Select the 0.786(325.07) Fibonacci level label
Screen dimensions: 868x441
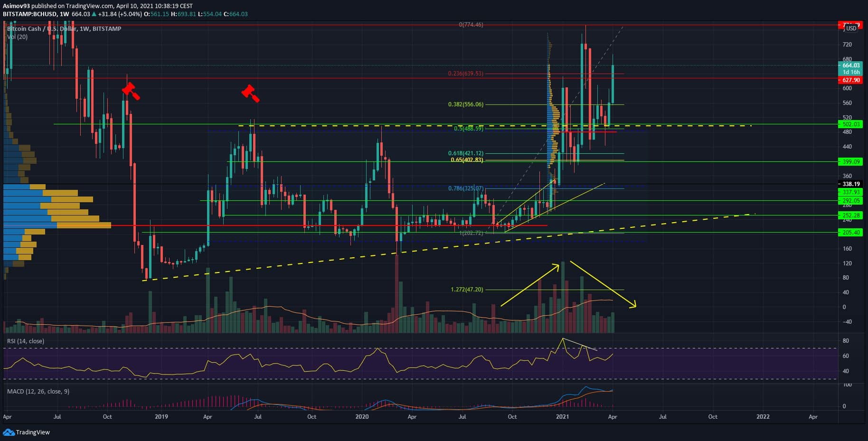[466, 188]
